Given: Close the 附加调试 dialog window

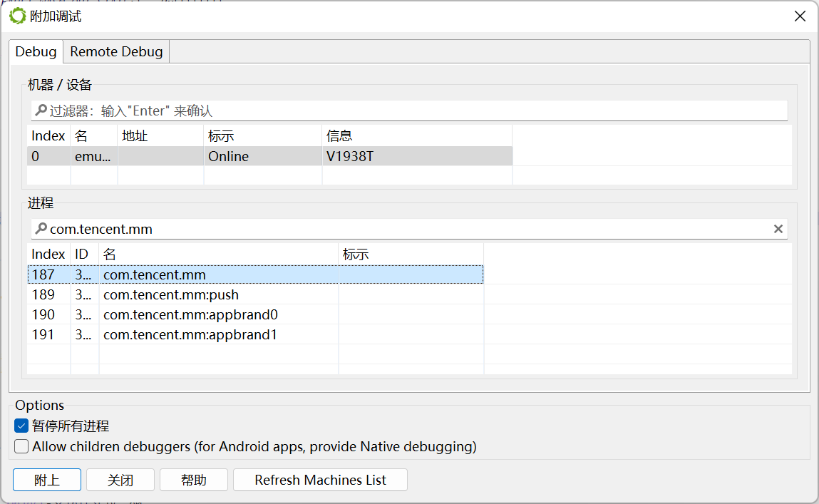Looking at the screenshot, I should 800,16.
